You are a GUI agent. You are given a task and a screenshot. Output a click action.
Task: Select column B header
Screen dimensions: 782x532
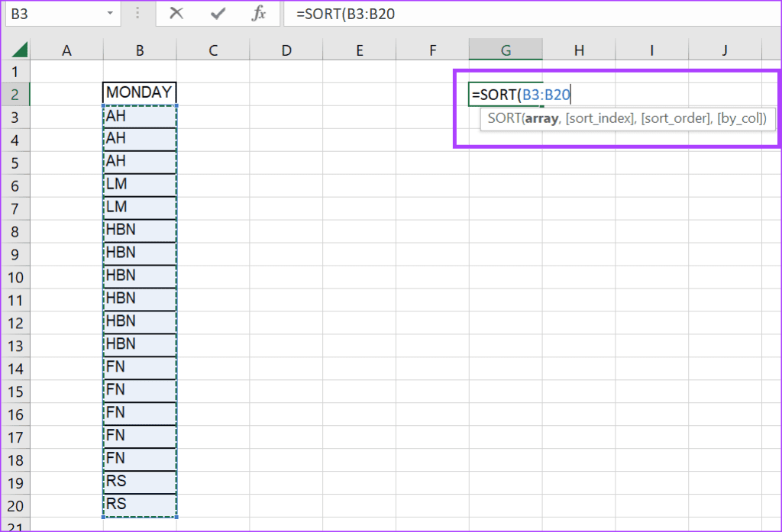point(140,50)
